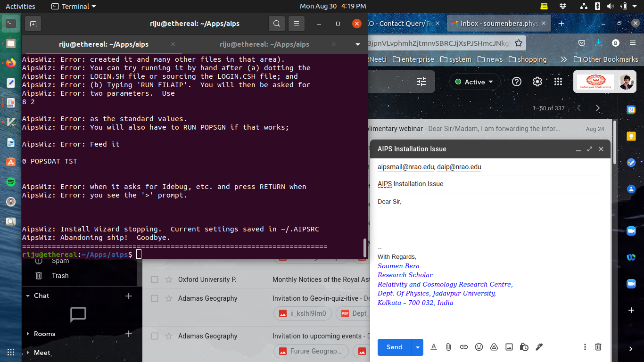The height and width of the screenshot is (362, 644).
Task: Switch to the second riju@ethereal terminal tab
Action: (x=264, y=44)
